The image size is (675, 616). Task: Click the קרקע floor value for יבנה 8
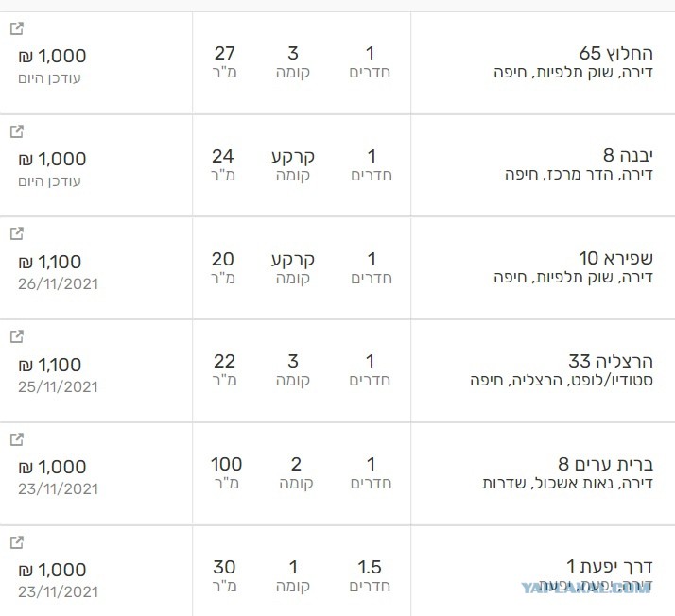point(293,157)
